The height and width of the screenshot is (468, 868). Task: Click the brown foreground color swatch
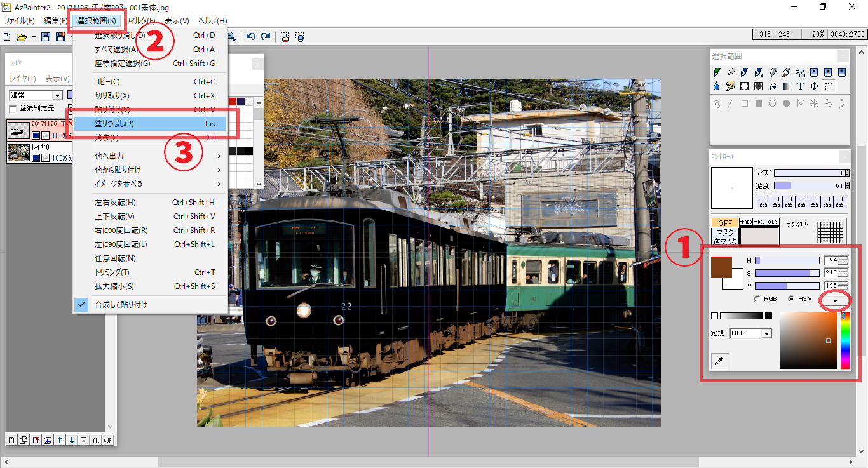tap(721, 267)
